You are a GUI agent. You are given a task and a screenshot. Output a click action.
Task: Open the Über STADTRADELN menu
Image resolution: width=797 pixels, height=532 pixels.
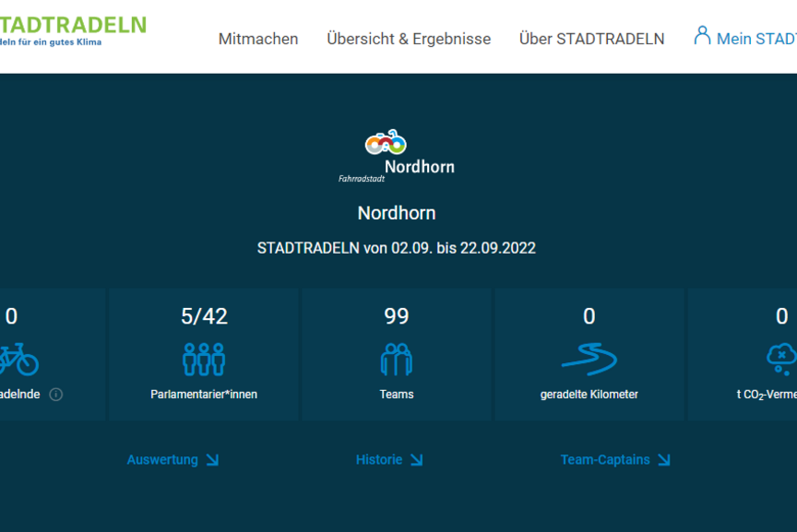591,39
